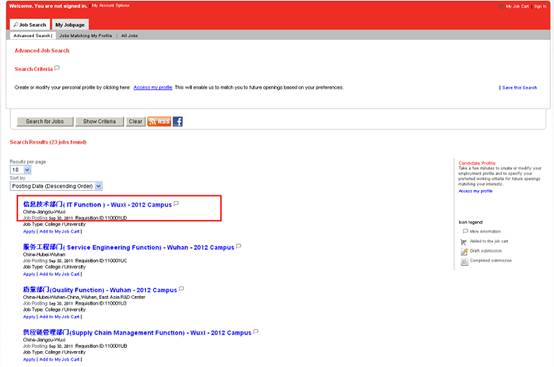Click the Clear button
Viewport: 554px width, 367px height.
[135, 122]
